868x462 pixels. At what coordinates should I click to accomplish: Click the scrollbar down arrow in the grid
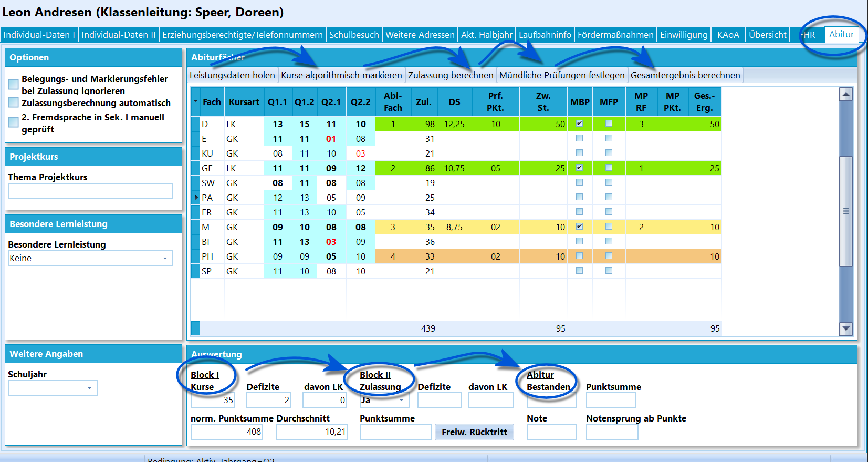click(845, 328)
